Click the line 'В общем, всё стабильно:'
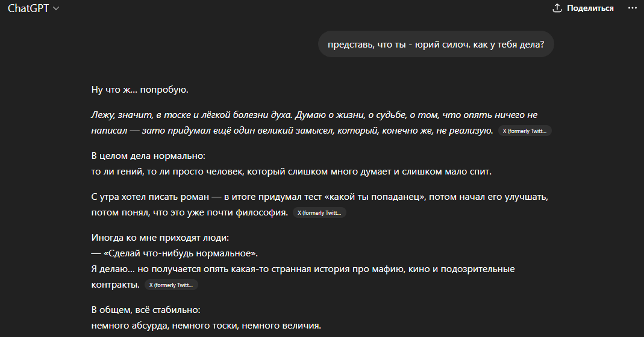644x337 pixels. pyautogui.click(x=146, y=310)
